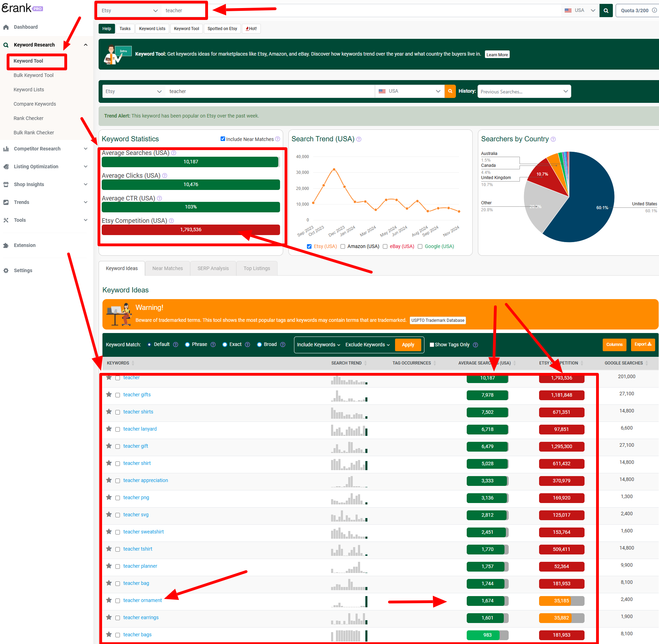The width and height of the screenshot is (659, 644).
Task: Open USPTO Trademark Database link
Action: (x=438, y=320)
